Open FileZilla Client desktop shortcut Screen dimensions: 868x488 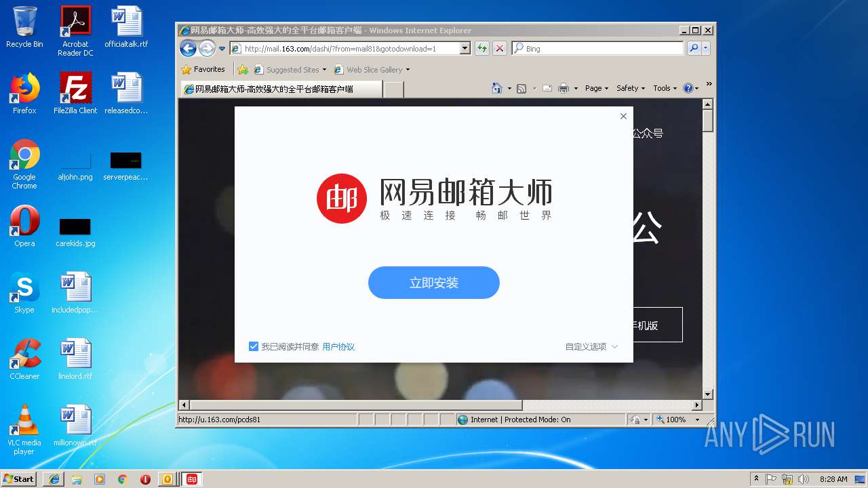[75, 93]
